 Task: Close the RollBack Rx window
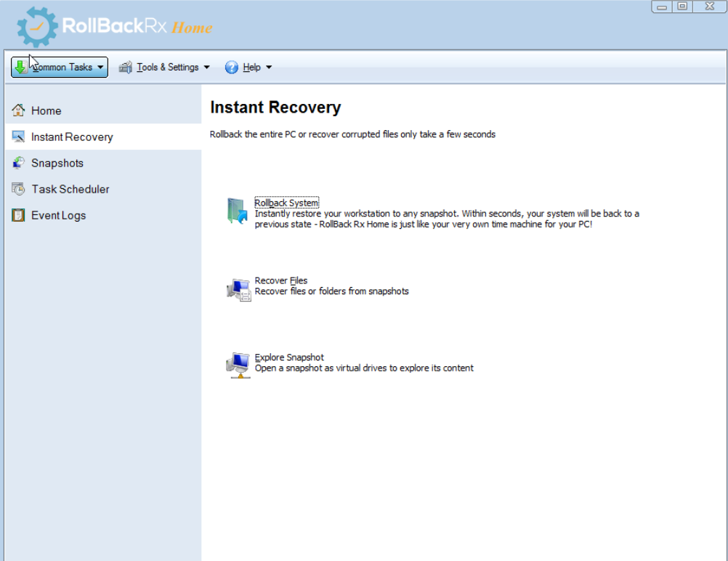point(709,7)
